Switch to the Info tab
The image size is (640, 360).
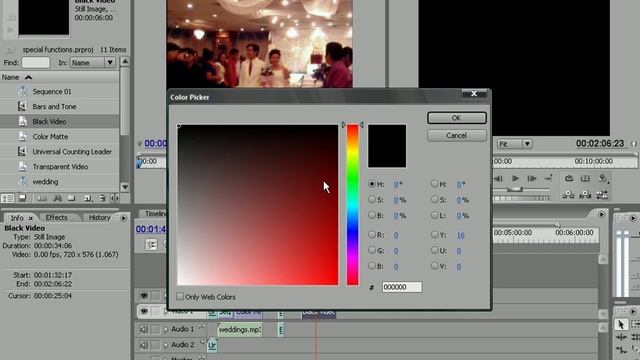click(x=17, y=218)
